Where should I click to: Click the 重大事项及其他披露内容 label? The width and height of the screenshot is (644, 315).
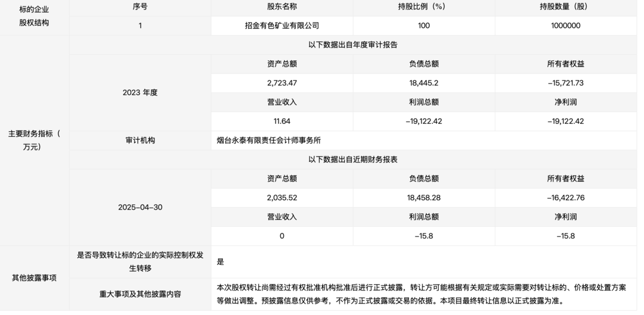tap(140, 294)
